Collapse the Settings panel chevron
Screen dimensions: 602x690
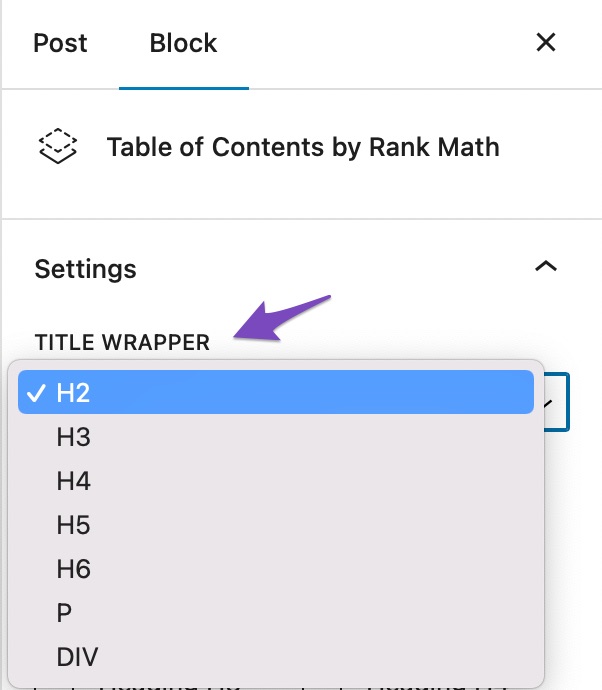[545, 267]
